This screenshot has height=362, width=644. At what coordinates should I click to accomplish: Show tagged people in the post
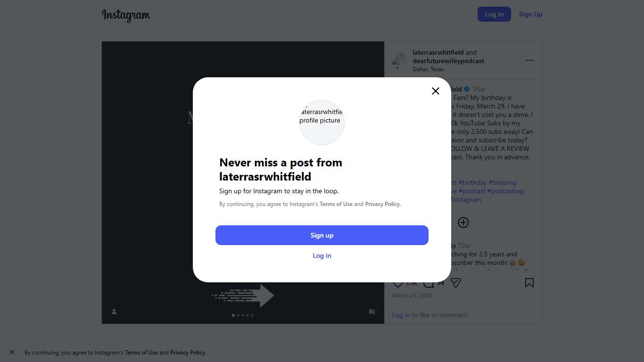(x=114, y=312)
